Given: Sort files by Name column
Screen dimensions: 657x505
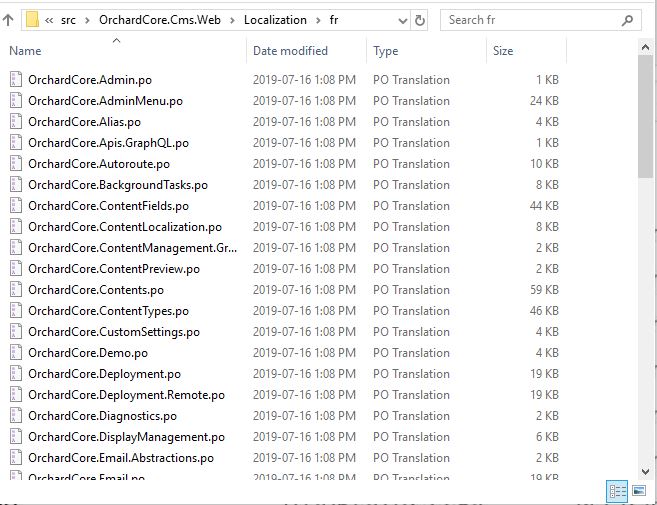Looking at the screenshot, I should point(25,51).
